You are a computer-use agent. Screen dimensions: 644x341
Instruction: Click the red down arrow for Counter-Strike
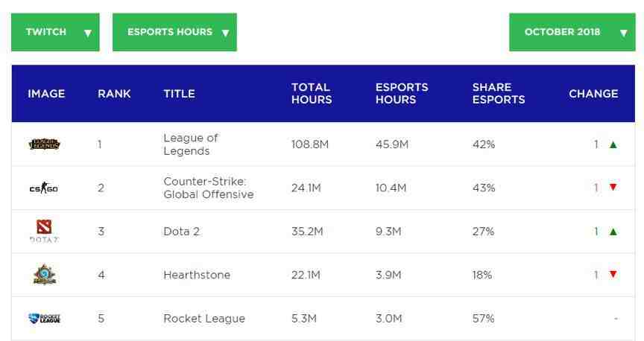click(x=613, y=187)
